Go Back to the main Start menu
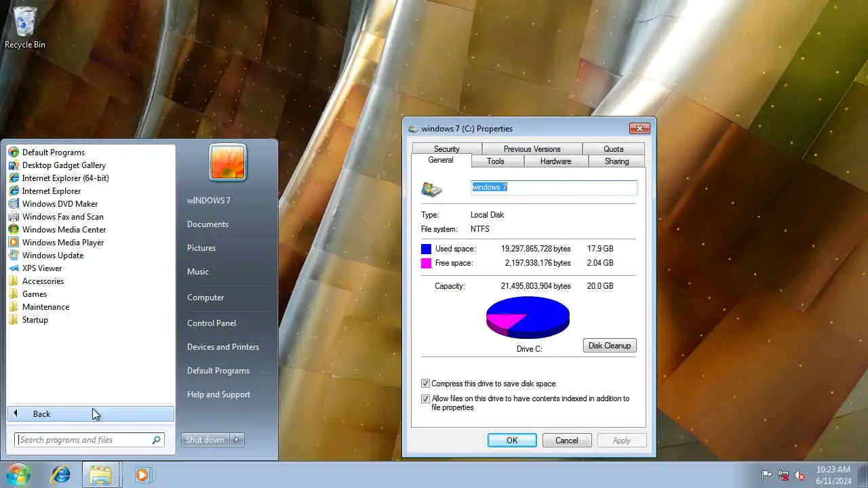Image resolution: width=868 pixels, height=488 pixels. click(x=91, y=414)
